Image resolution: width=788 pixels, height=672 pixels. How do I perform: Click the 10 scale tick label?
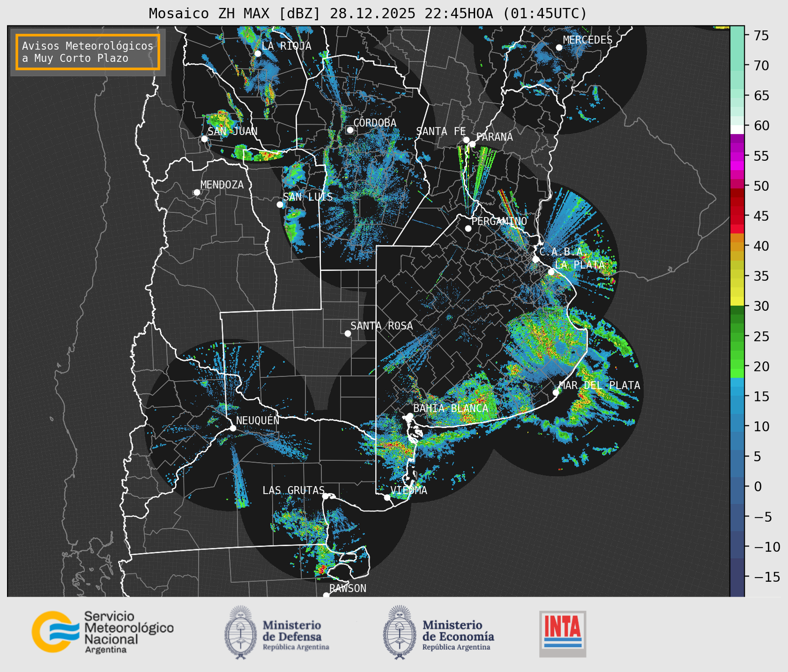coord(761,426)
